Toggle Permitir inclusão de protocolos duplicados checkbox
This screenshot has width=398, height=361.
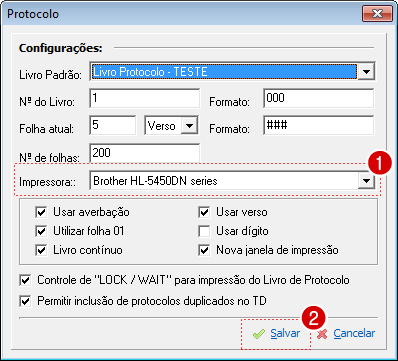pyautogui.click(x=25, y=301)
